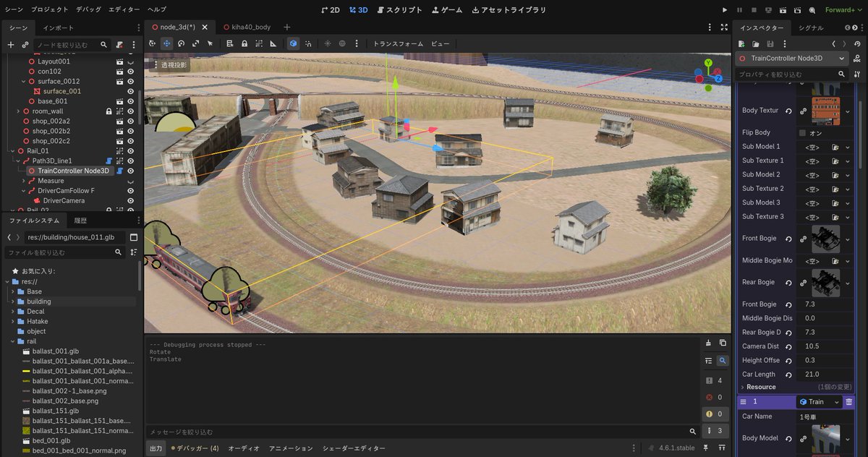Toggle the preview environment globe icon
The height and width of the screenshot is (457, 868).
pyautogui.click(x=342, y=43)
